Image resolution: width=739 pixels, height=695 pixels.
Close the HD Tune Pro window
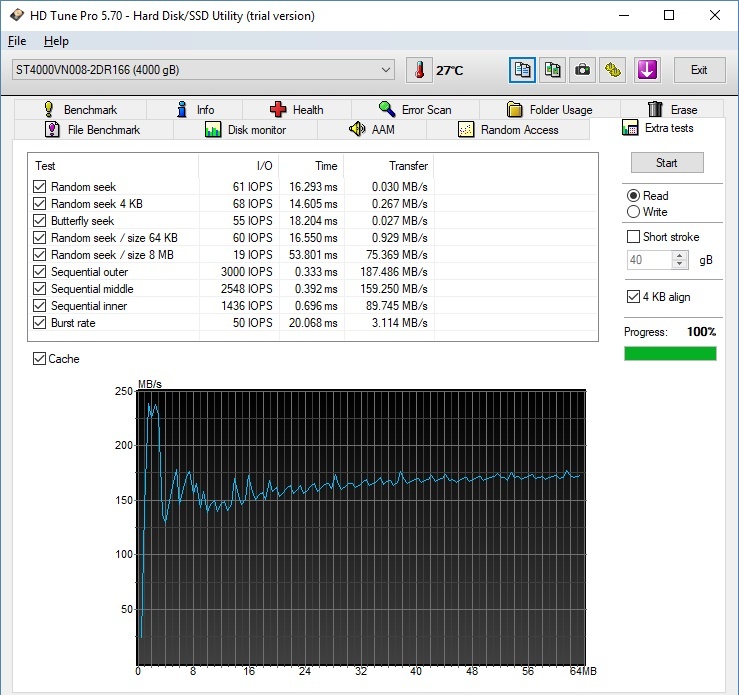[x=714, y=16]
